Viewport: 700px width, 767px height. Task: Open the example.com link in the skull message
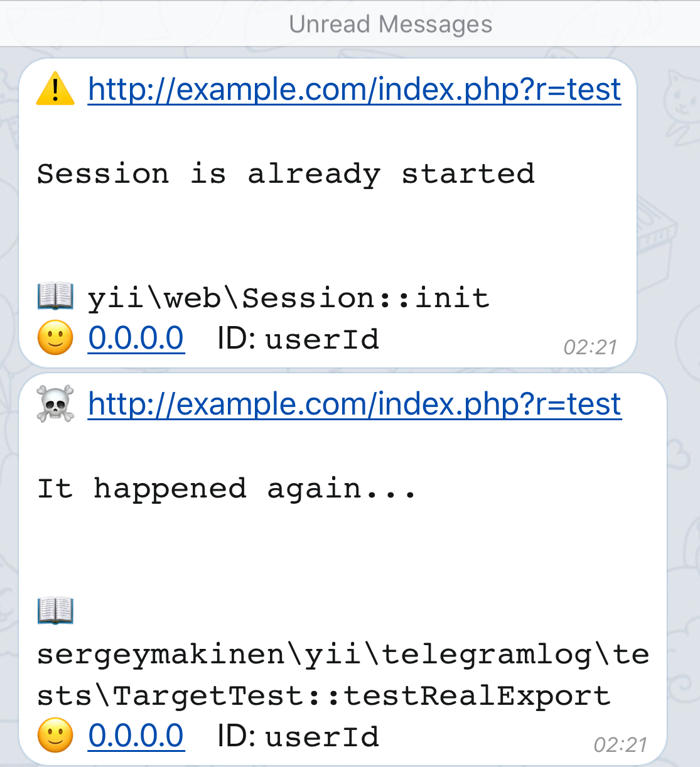(x=353, y=405)
